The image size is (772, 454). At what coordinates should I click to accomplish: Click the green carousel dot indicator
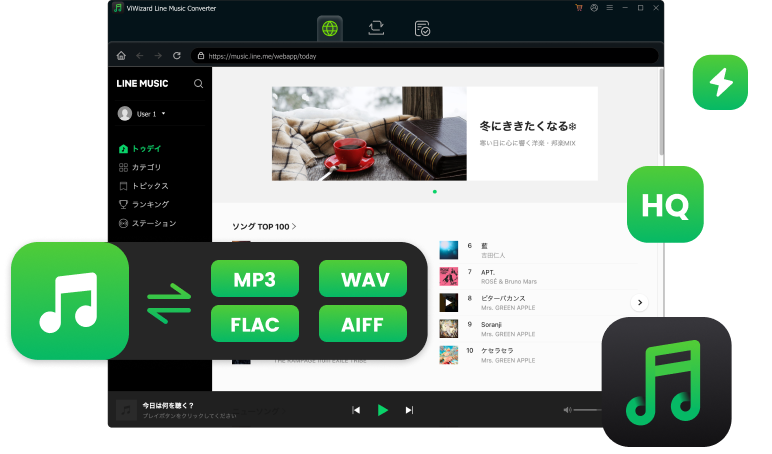[x=435, y=192]
